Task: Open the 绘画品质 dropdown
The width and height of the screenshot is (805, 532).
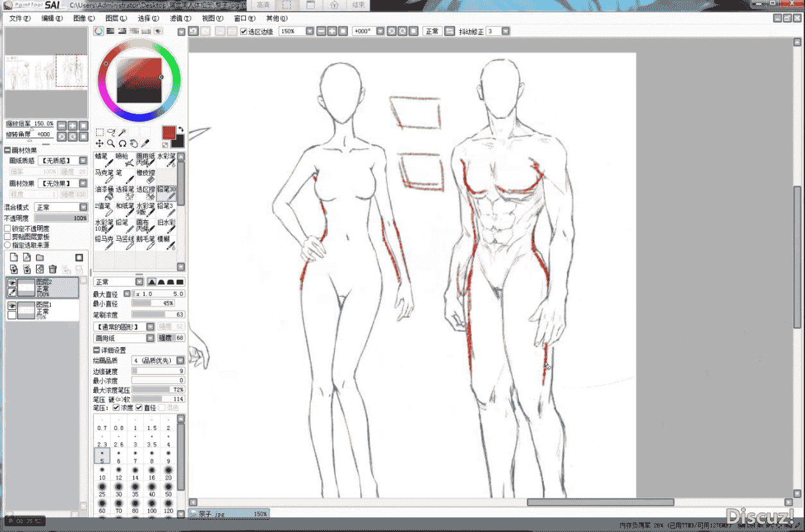Action: [158, 361]
